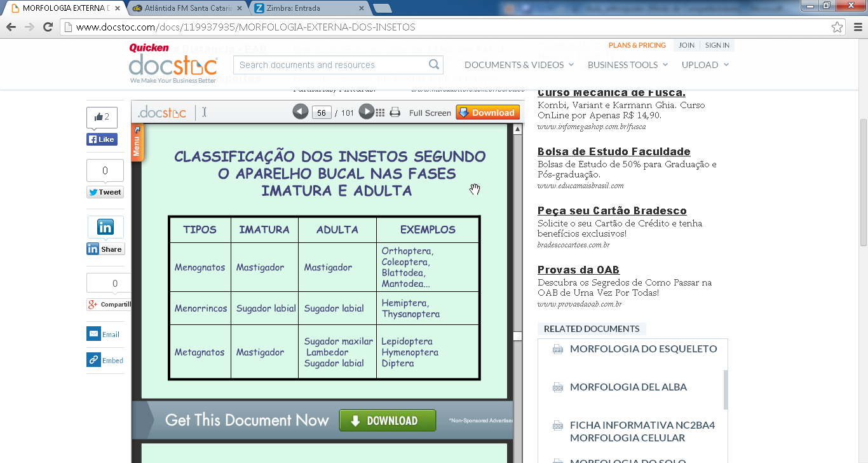Open MORFOLOGIA DO ESQUELETO related document
The width and height of the screenshot is (868, 463).
coord(643,349)
